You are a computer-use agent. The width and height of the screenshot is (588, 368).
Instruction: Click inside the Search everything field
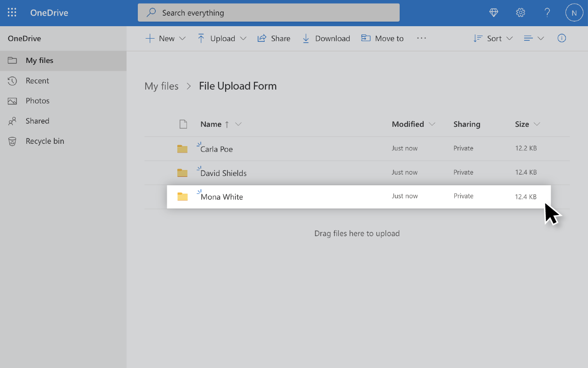point(268,12)
